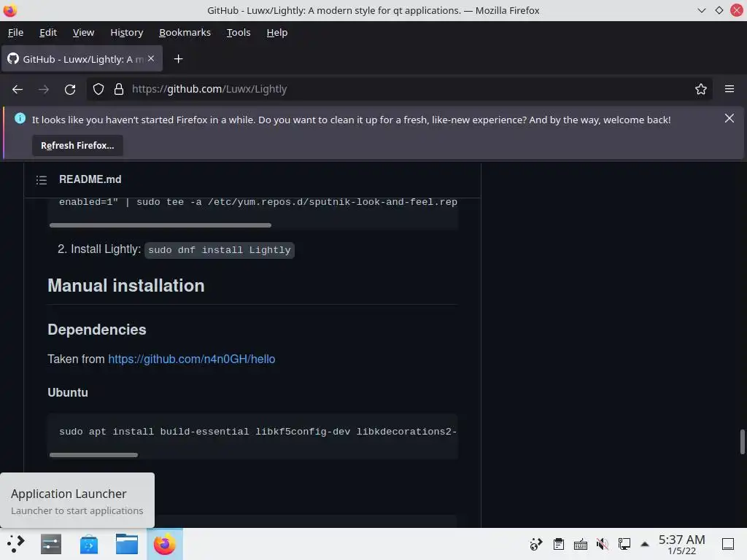Open the Firefox hamburger application menu
The width and height of the screenshot is (747, 560).
pyautogui.click(x=729, y=89)
